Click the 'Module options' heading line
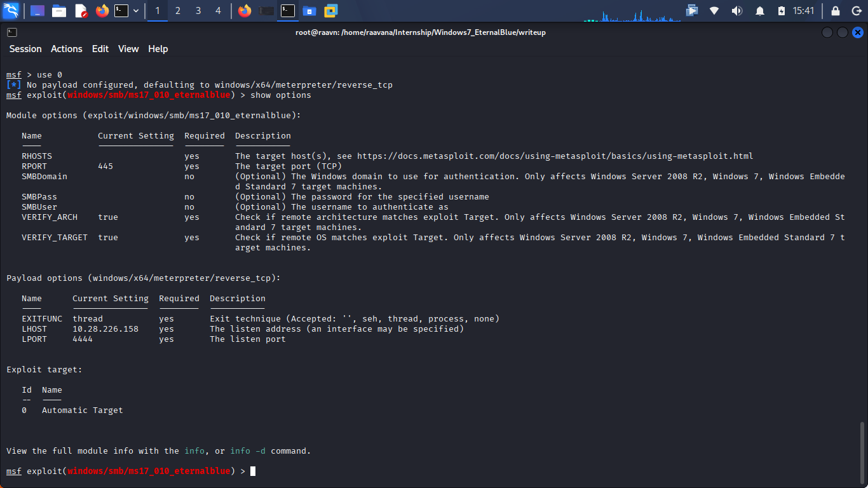The image size is (868, 488). tap(154, 116)
